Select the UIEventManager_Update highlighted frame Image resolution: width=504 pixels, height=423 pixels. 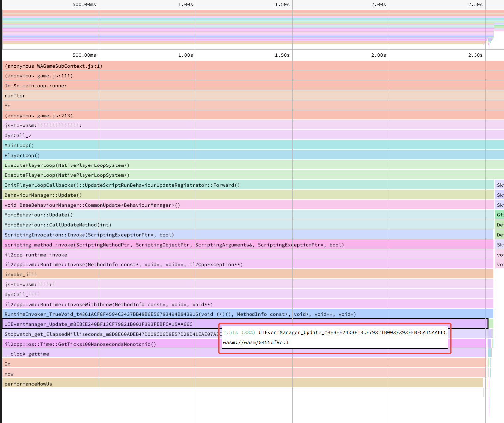pyautogui.click(x=245, y=324)
